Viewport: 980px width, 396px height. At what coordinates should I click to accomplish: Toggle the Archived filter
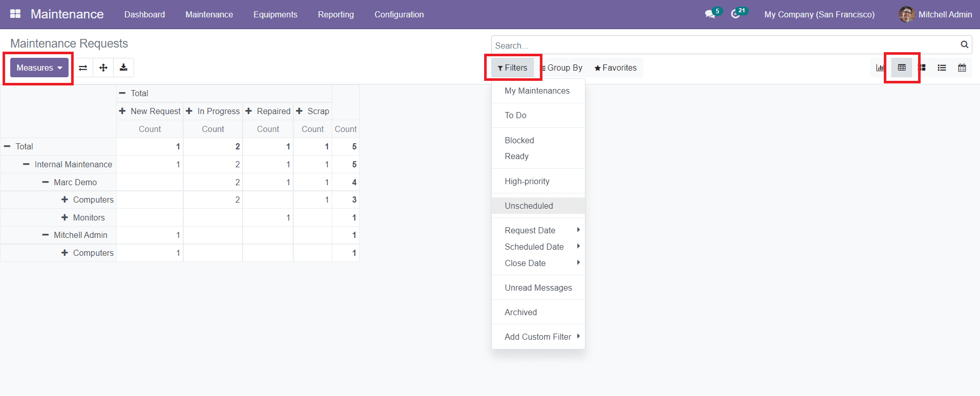click(x=520, y=312)
